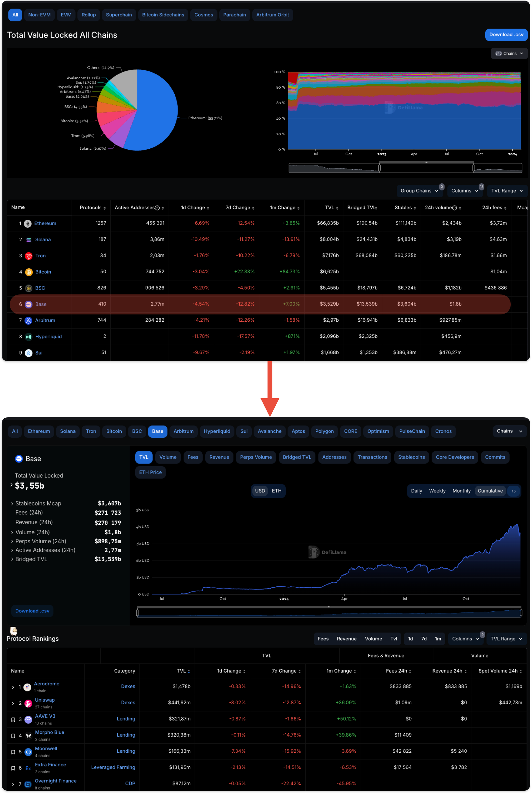Screen dimensions: 532x794
Task: Sort chains by Stables column arrows
Action: (415, 208)
